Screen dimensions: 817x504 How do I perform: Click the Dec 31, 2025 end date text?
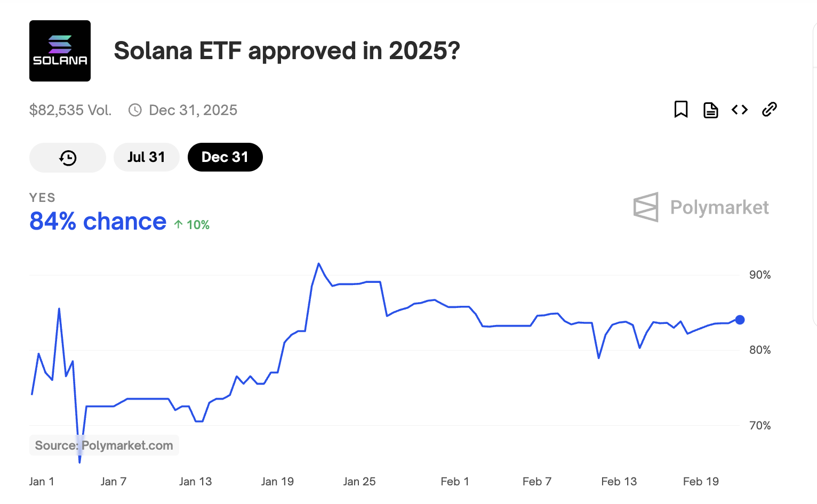[193, 110]
